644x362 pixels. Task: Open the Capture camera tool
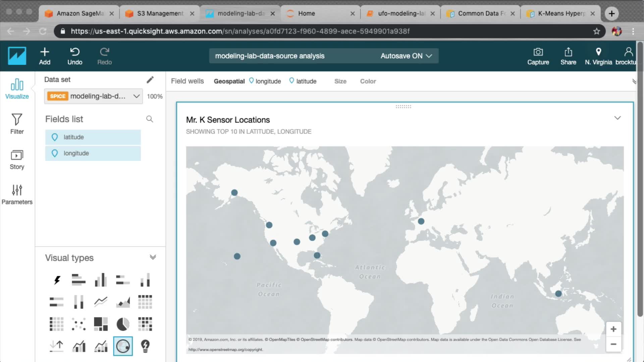(538, 56)
